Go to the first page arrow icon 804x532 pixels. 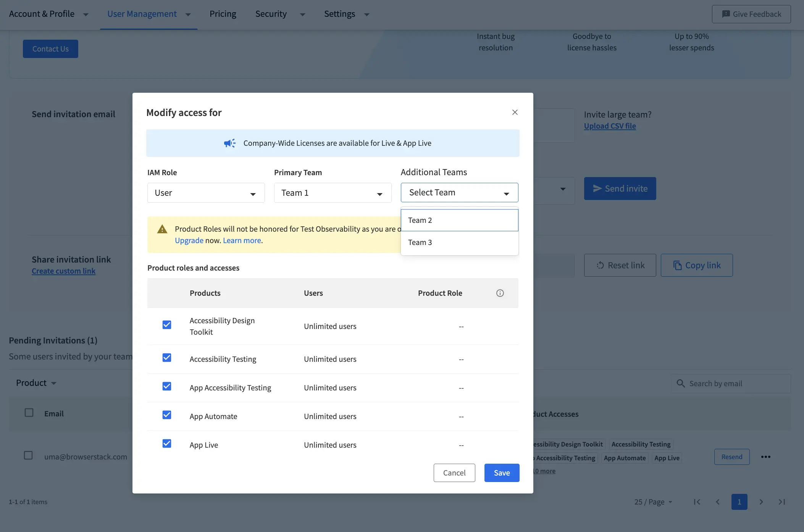[x=697, y=502]
